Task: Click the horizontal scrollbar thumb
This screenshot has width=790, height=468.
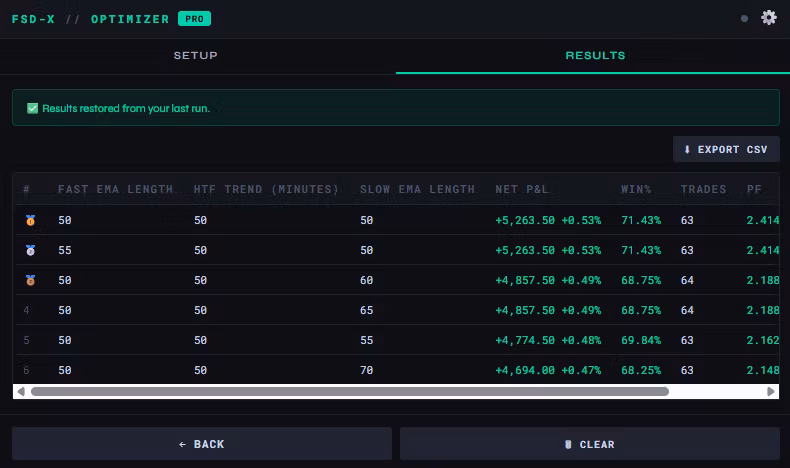Action: (x=350, y=392)
